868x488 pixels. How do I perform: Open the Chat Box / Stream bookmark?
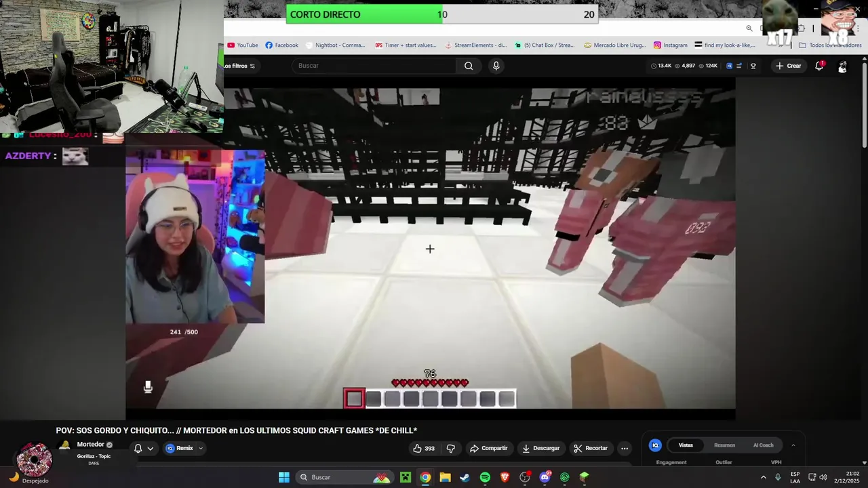tap(545, 45)
